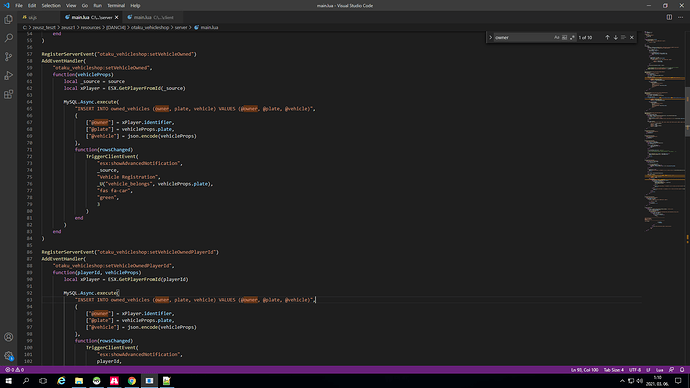Toggle Use Regular Expression in find widget
The height and width of the screenshot is (388, 690).
(x=572, y=37)
